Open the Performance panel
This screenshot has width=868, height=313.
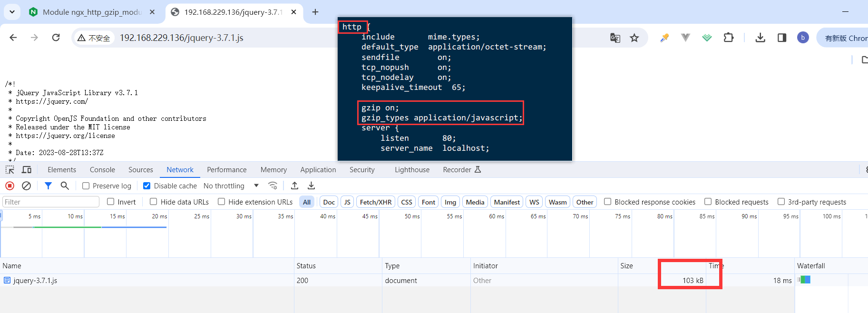[x=227, y=170]
